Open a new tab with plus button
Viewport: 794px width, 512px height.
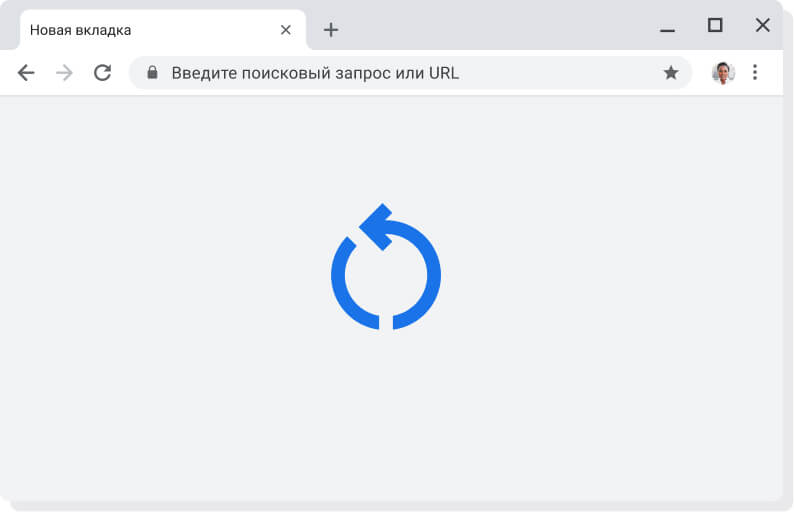click(x=331, y=30)
